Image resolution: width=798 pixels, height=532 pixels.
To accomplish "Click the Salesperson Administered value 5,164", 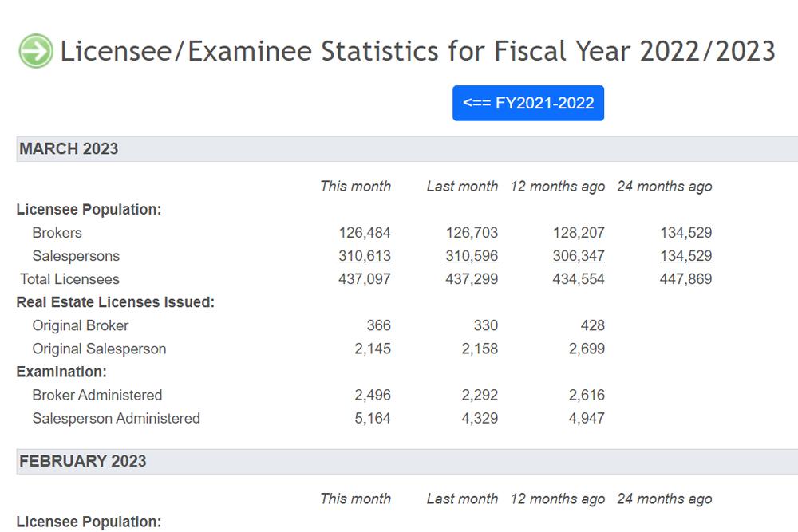I will click(373, 418).
